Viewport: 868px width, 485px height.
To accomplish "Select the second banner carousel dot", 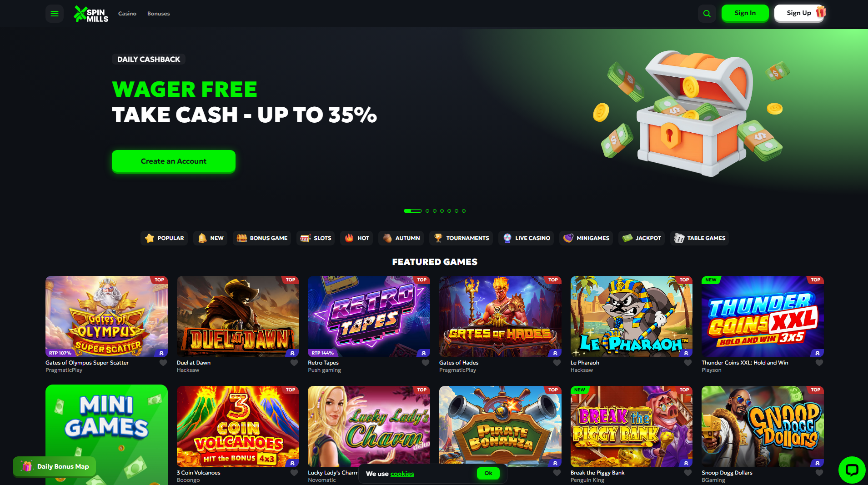I will [x=427, y=211].
